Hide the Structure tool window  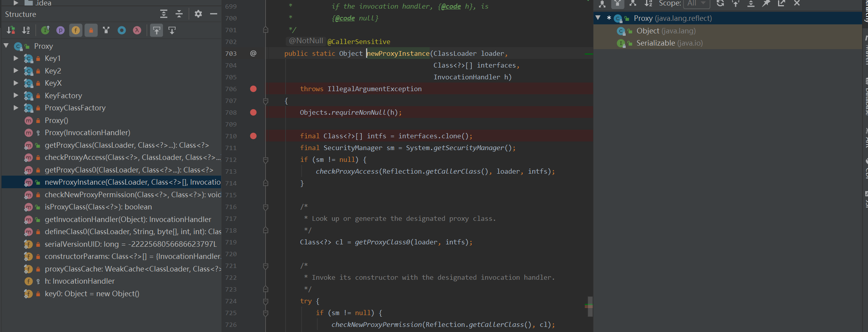[x=214, y=14]
